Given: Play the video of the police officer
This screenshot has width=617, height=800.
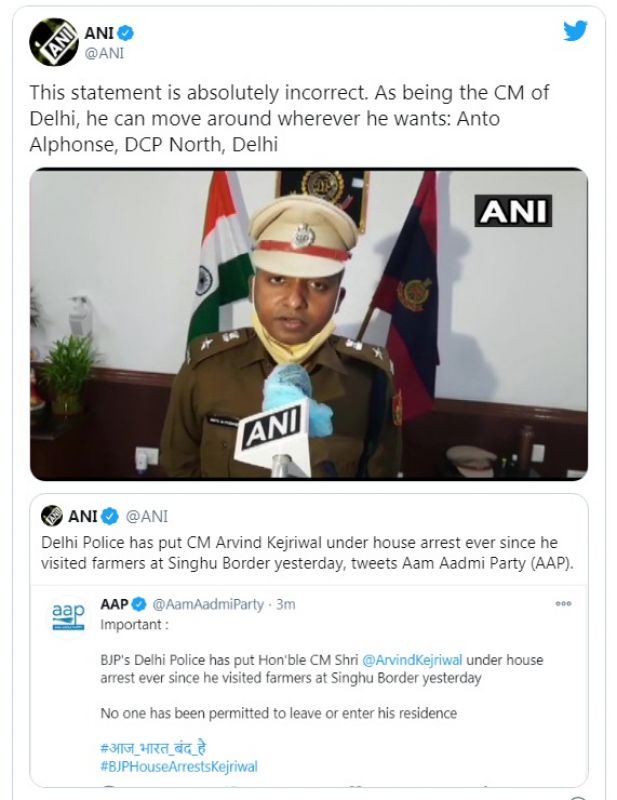Looking at the screenshot, I should [308, 324].
